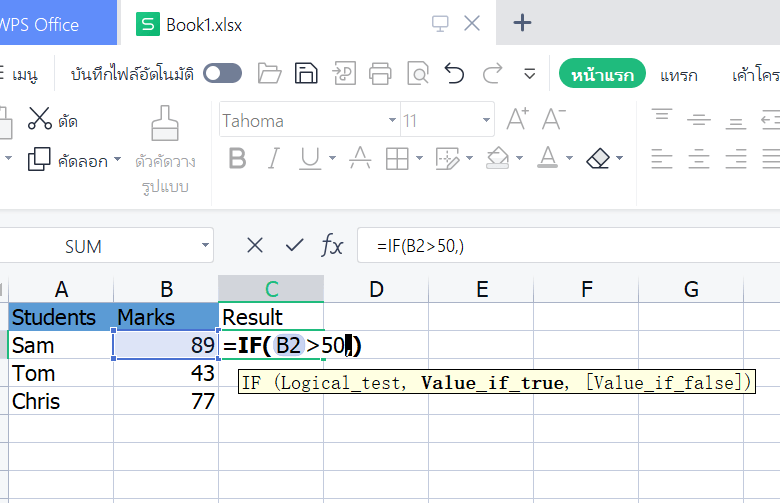
Task: Align text to top
Action: pyautogui.click(x=662, y=115)
